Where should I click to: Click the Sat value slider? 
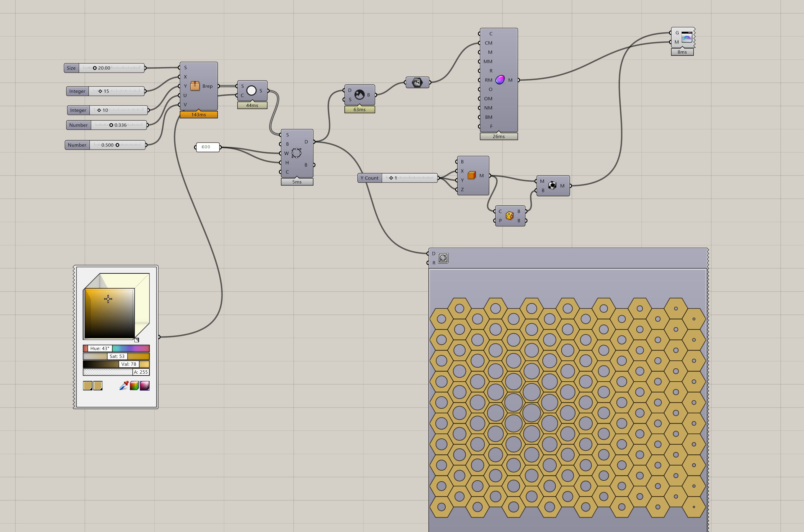click(116, 356)
